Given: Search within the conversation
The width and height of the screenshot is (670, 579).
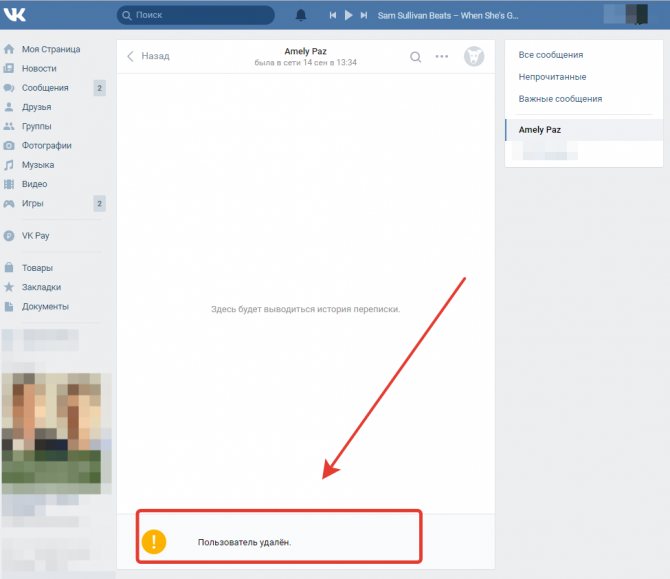Looking at the screenshot, I should point(415,56).
